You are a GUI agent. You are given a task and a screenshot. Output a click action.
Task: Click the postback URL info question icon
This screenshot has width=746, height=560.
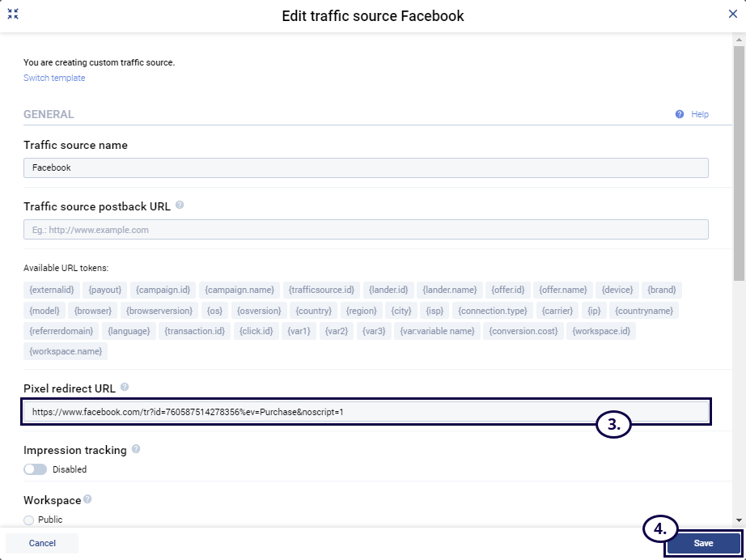click(x=180, y=206)
